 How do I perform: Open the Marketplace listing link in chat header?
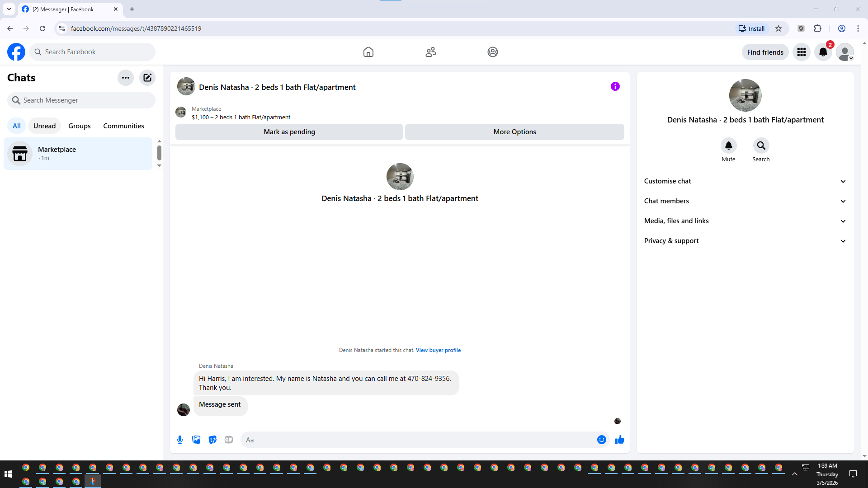[x=241, y=117]
